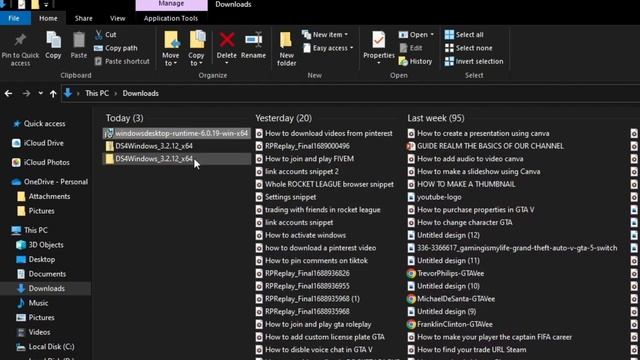
Task: Open Music in navigation pane
Action: [x=38, y=303]
